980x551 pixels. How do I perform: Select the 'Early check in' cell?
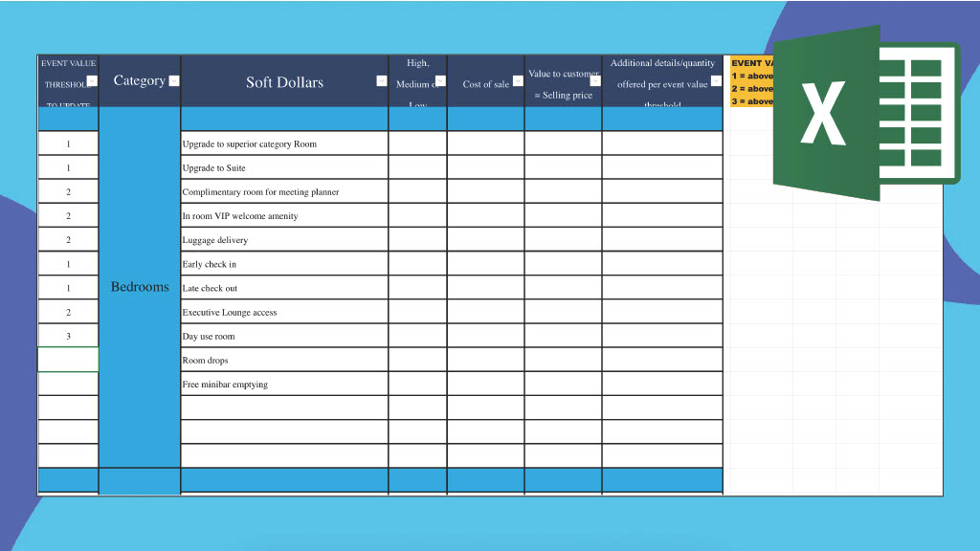pyautogui.click(x=284, y=264)
